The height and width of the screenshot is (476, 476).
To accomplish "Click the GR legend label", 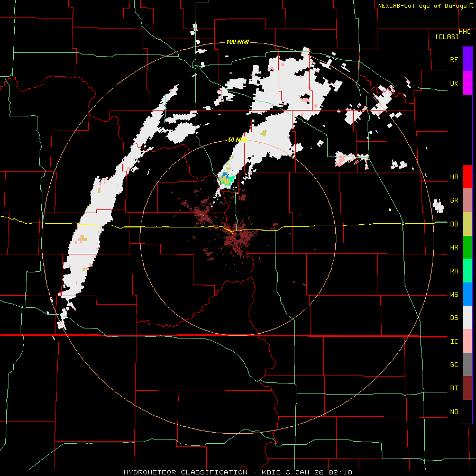I will coord(454,200).
